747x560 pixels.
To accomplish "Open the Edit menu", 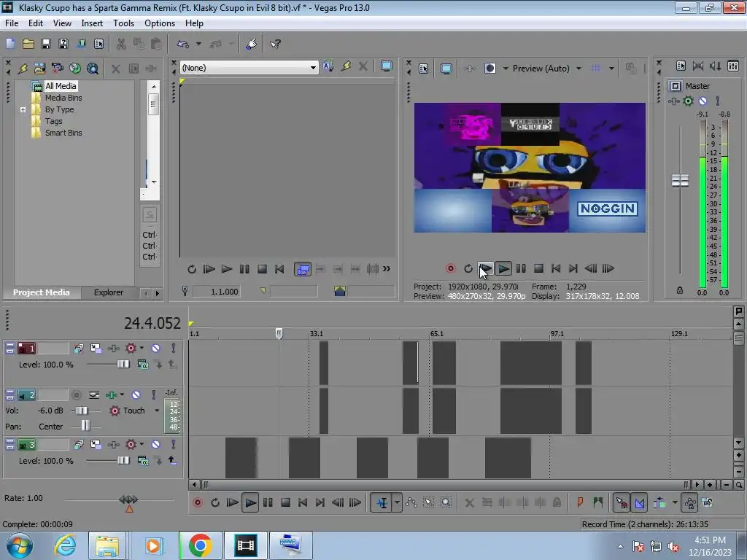I will (36, 23).
